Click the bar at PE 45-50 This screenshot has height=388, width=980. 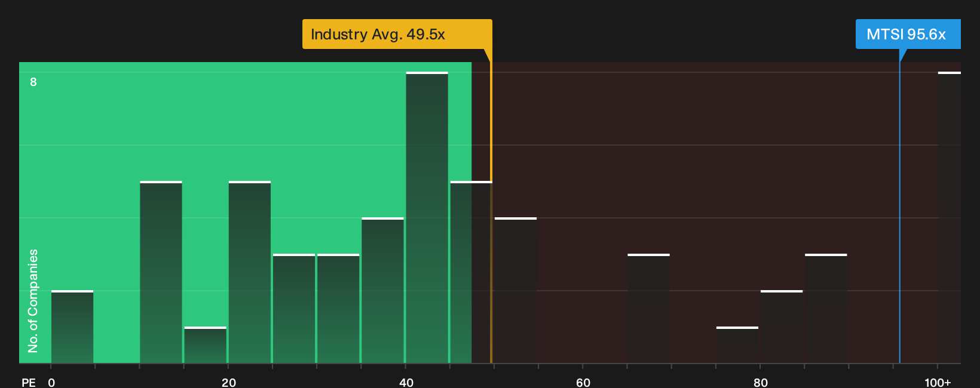coord(471,272)
